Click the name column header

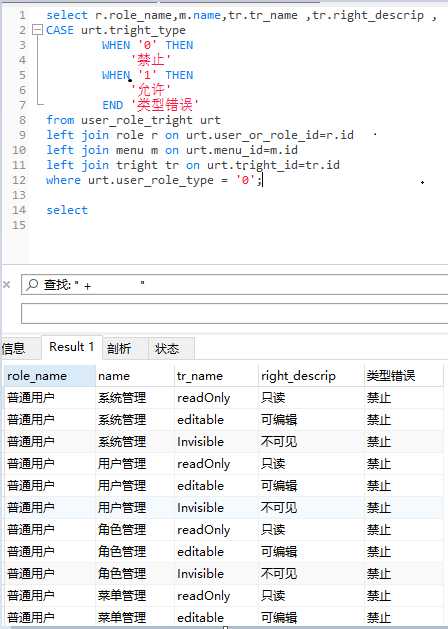click(x=135, y=376)
